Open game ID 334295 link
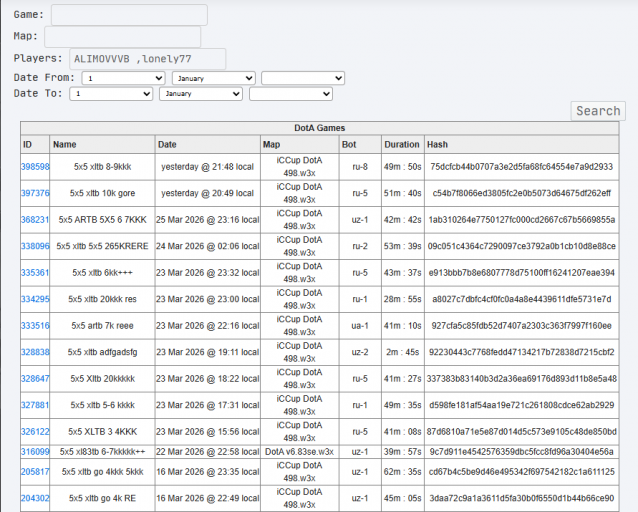The width and height of the screenshot is (638, 512). pyautogui.click(x=35, y=299)
